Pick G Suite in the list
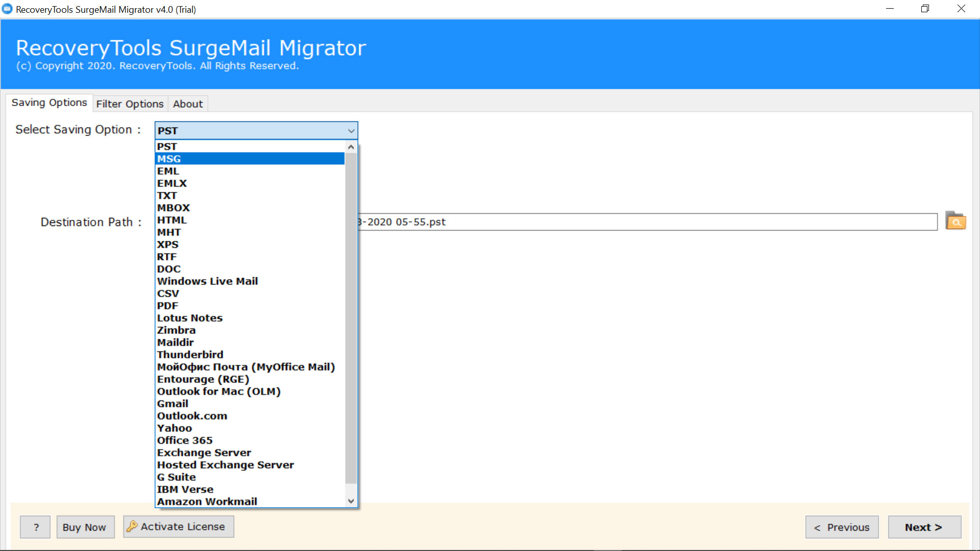The image size is (980, 551). pos(250,477)
